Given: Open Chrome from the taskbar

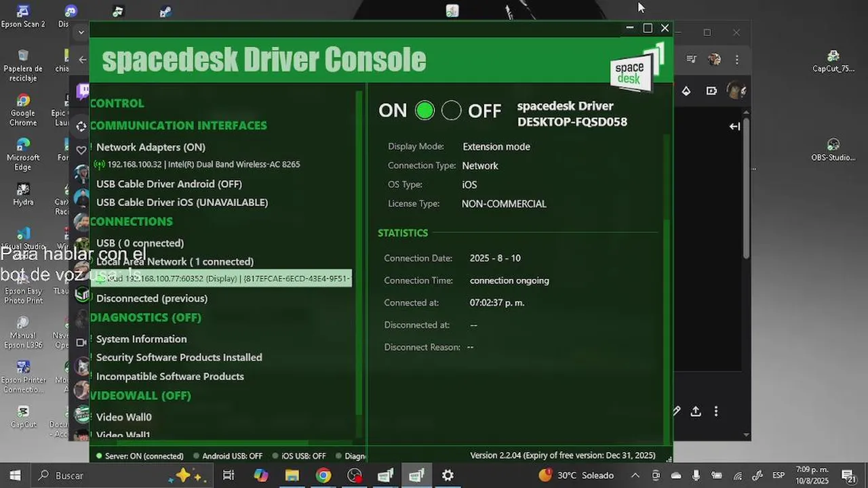Looking at the screenshot, I should [x=323, y=475].
